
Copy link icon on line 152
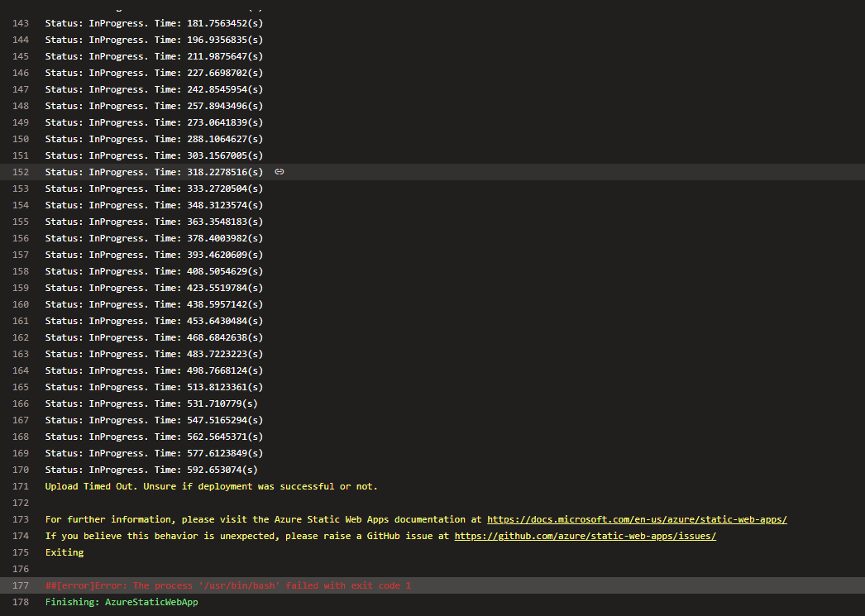pyautogui.click(x=280, y=172)
